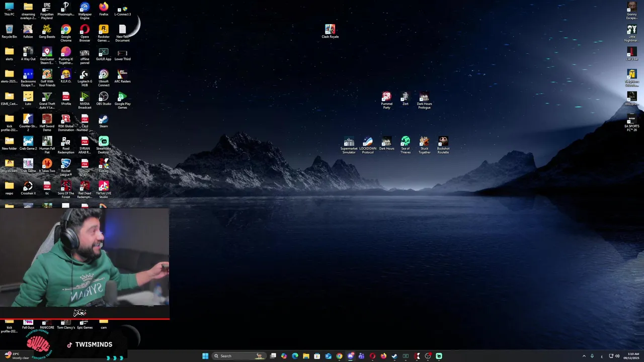Open the alerts folder

point(9,54)
